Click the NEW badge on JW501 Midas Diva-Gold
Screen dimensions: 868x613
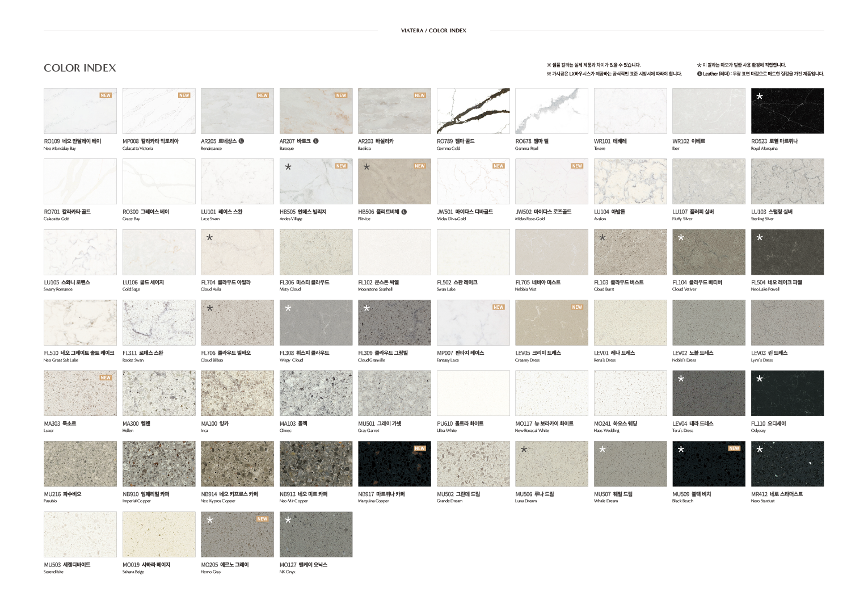pyautogui.click(x=499, y=166)
